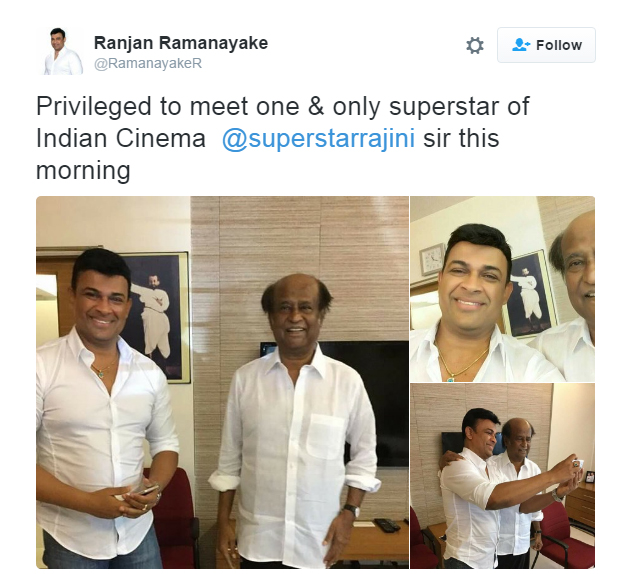
Task: Click the gear settings icon
Action: pyautogui.click(x=475, y=45)
